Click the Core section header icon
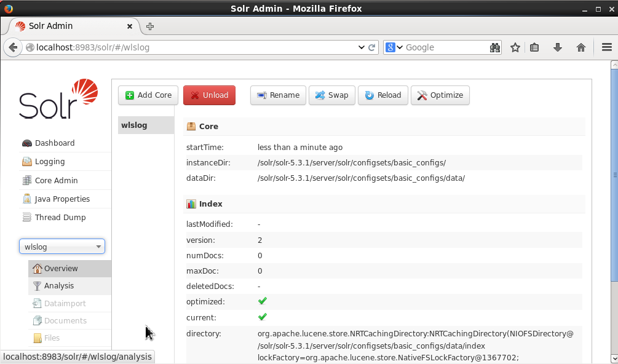 191,126
